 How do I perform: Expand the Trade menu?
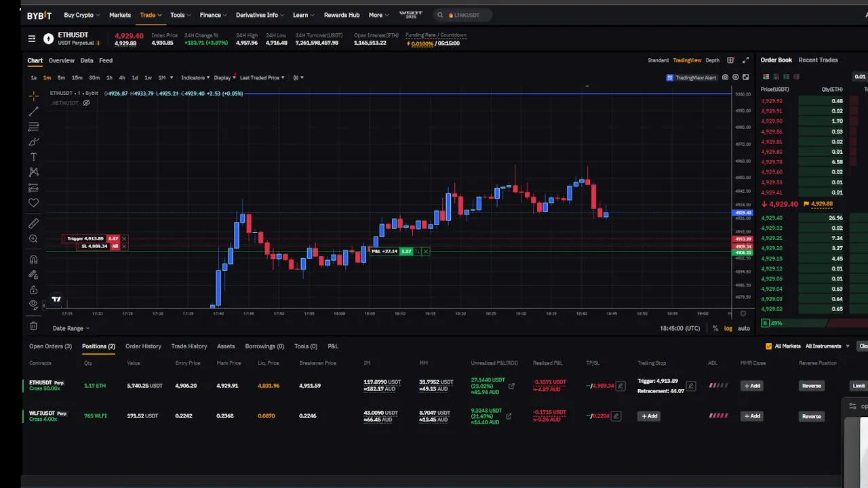[151, 15]
